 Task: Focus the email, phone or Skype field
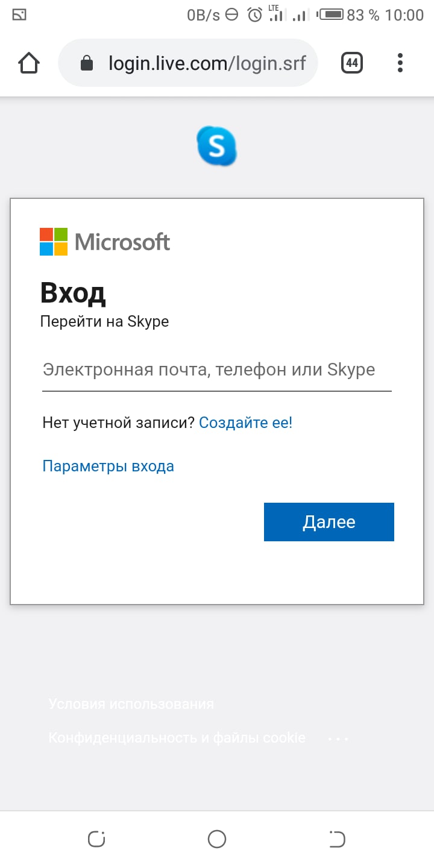pyautogui.click(x=217, y=370)
